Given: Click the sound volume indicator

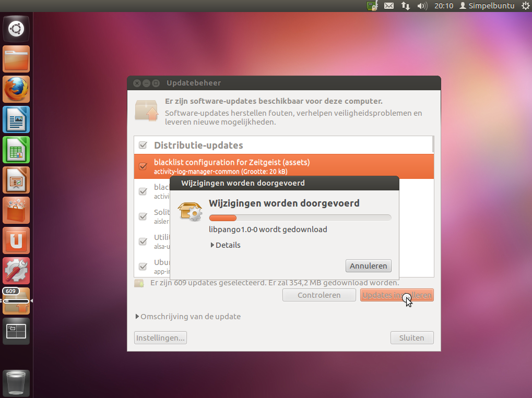Looking at the screenshot, I should 422,6.
